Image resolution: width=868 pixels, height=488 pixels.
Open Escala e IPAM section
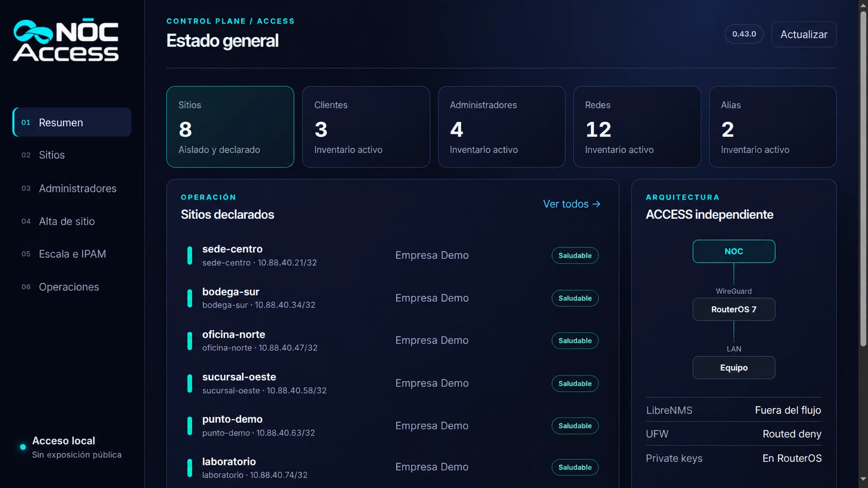coord(72,254)
